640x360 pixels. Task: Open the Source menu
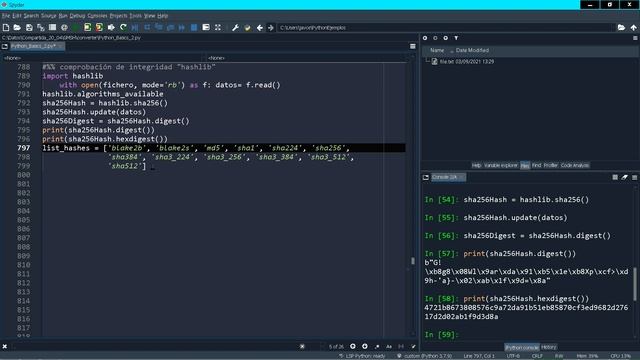(49, 16)
